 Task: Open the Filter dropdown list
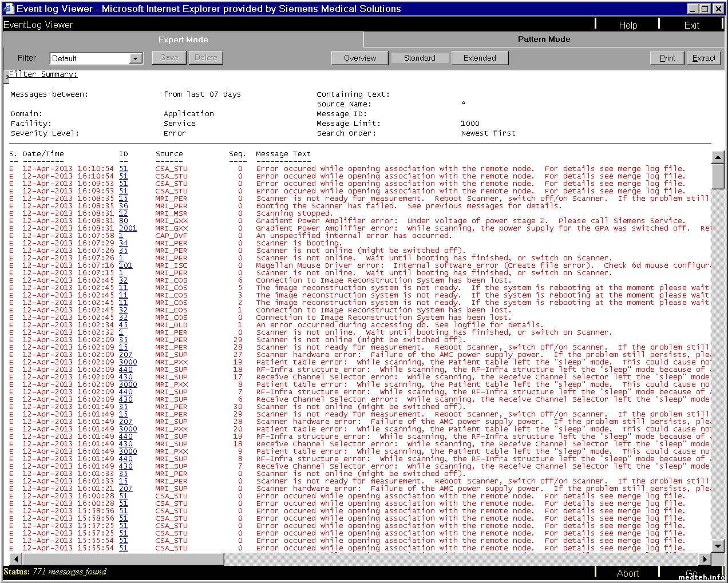pyautogui.click(x=135, y=58)
